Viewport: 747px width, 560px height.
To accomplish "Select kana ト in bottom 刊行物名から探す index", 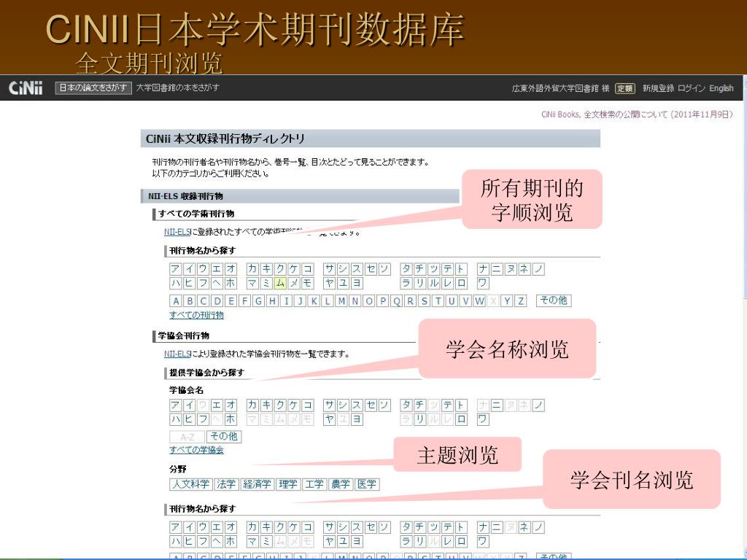I will (x=462, y=528).
